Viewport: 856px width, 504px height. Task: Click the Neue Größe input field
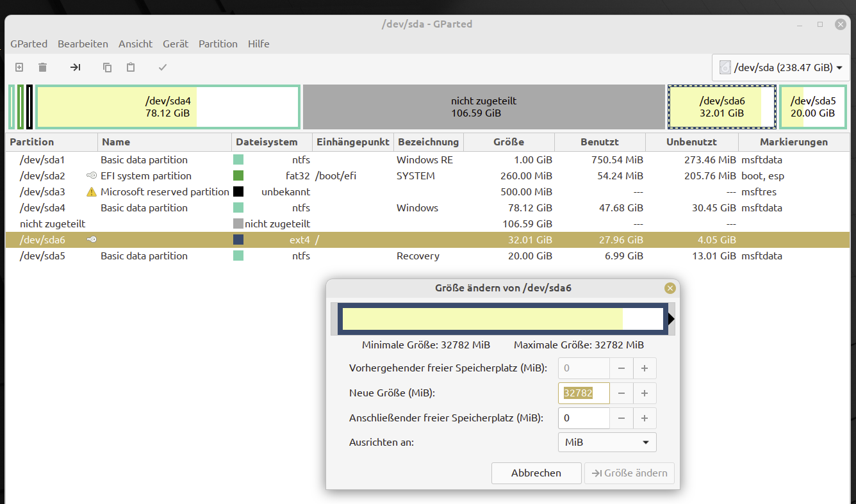tap(584, 393)
